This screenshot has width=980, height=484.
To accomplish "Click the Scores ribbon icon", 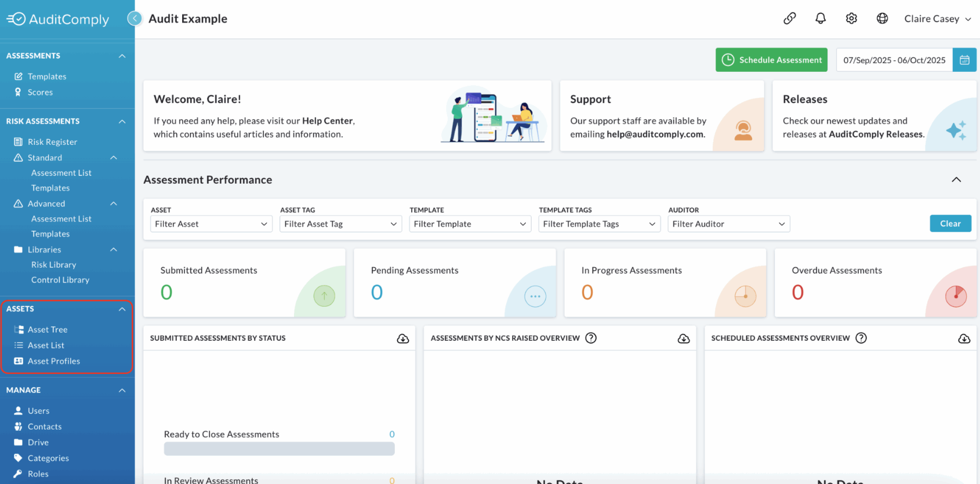I will (x=19, y=92).
